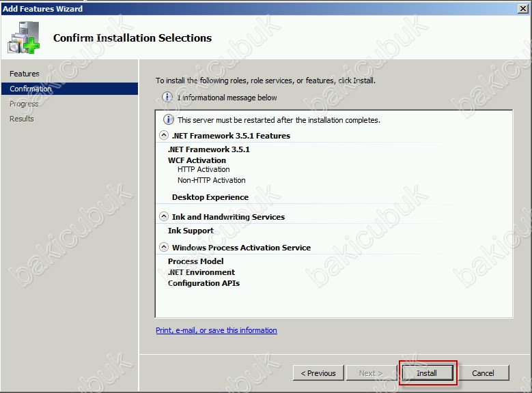532x393 pixels.
Task: Click the 'Ink and Handwriting Services' heading
Action: click(228, 217)
